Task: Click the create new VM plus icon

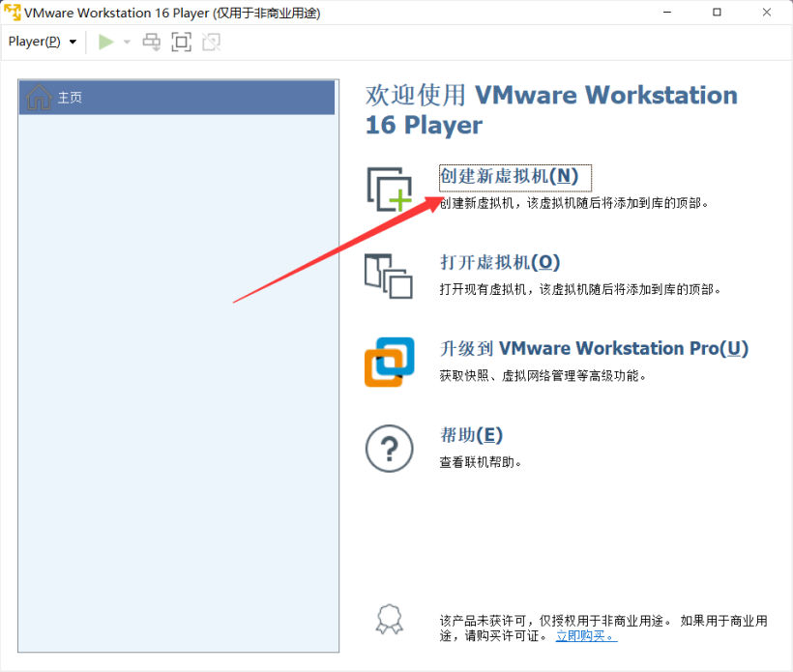Action: coord(389,189)
